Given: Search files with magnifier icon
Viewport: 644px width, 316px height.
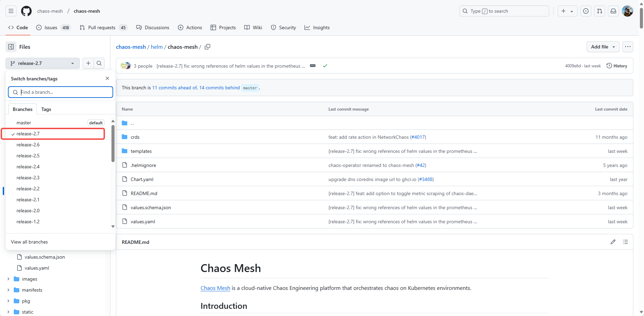Looking at the screenshot, I should coord(99,63).
